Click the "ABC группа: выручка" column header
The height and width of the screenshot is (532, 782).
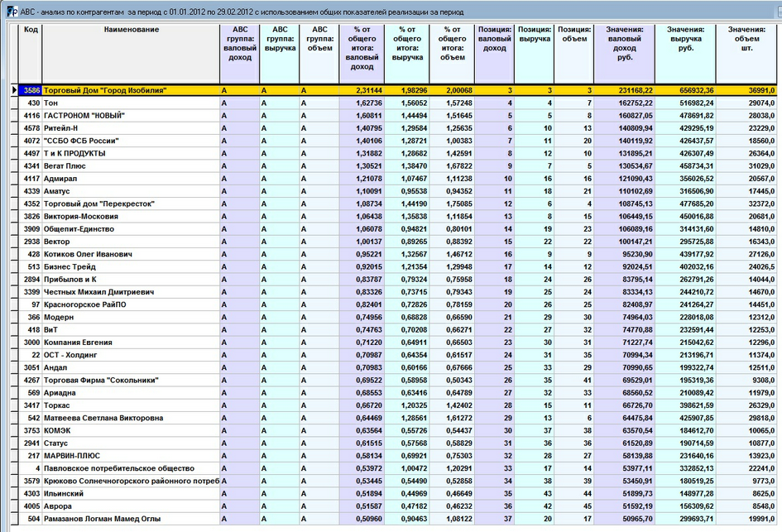tap(280, 54)
